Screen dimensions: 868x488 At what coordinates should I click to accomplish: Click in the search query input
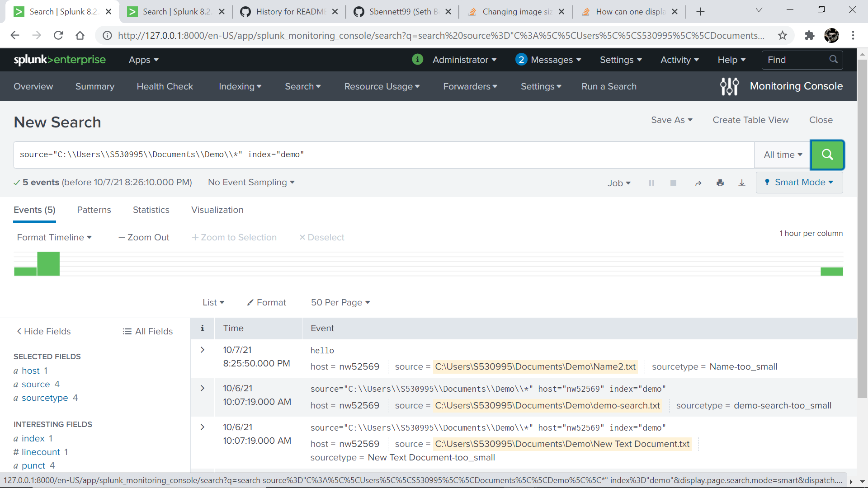pos(384,155)
